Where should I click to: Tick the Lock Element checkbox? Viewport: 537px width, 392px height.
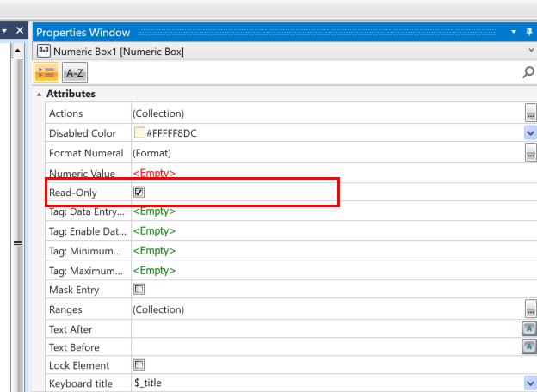[139, 365]
